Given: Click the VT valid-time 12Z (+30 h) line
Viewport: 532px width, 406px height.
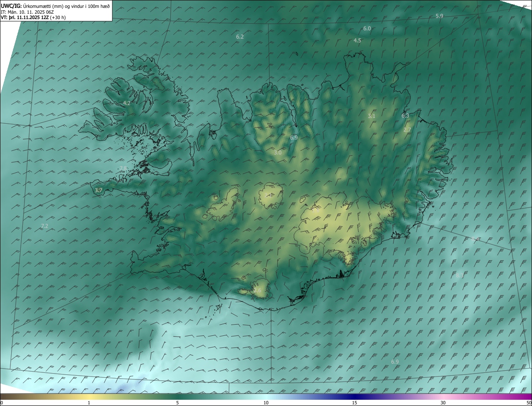Looking at the screenshot, I should point(34,17).
